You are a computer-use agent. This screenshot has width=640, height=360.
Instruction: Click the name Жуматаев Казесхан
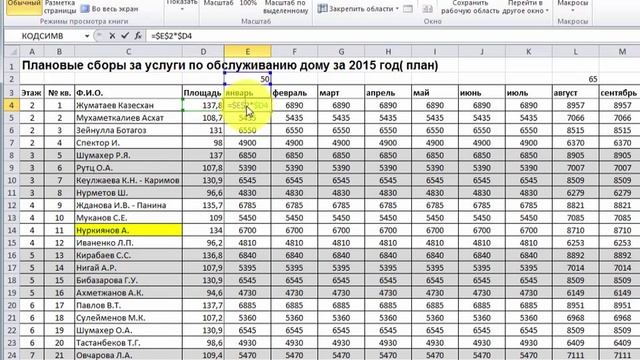point(115,105)
